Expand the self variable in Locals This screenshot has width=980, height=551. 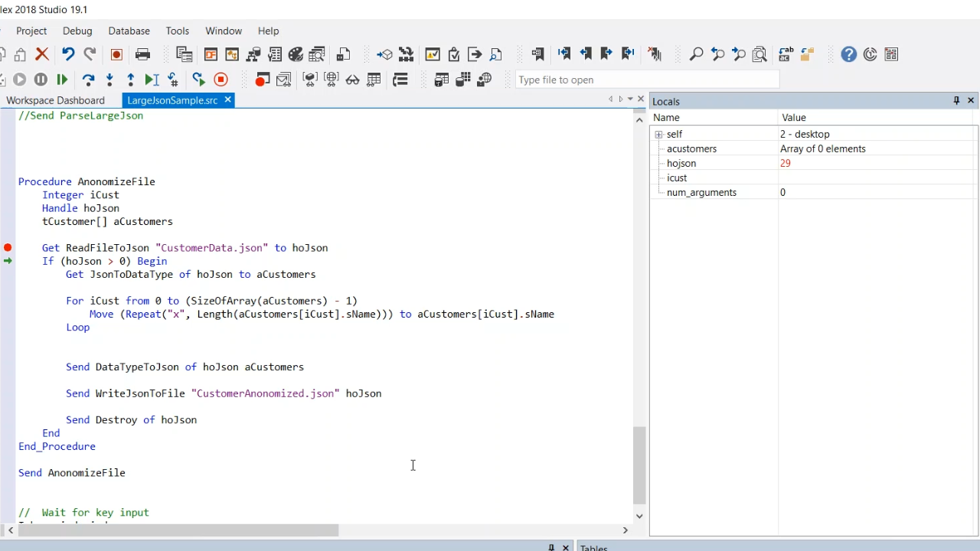coord(658,135)
